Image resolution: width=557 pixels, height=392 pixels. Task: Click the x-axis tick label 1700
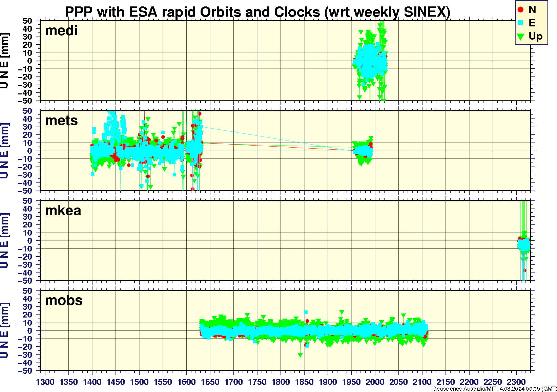[233, 382]
